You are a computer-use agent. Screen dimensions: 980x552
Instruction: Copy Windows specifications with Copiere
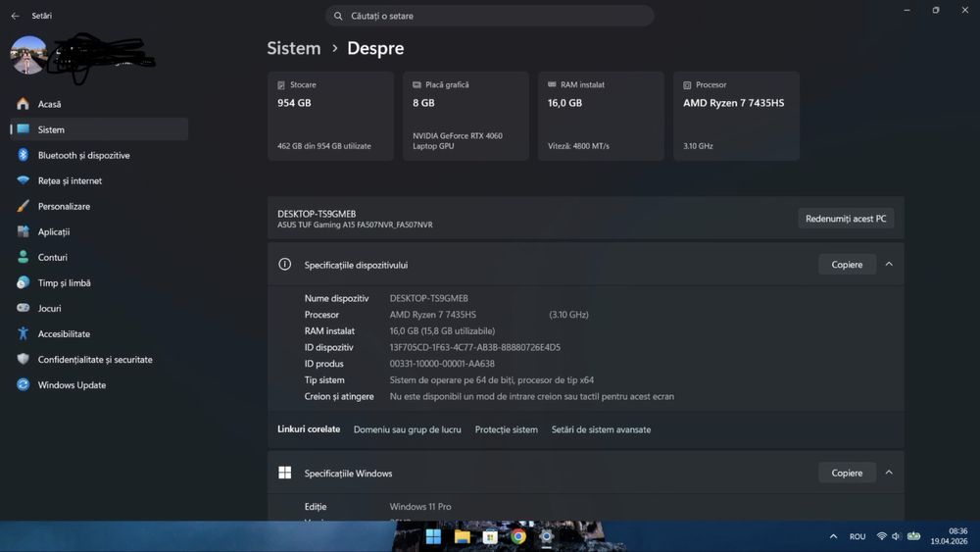(847, 473)
